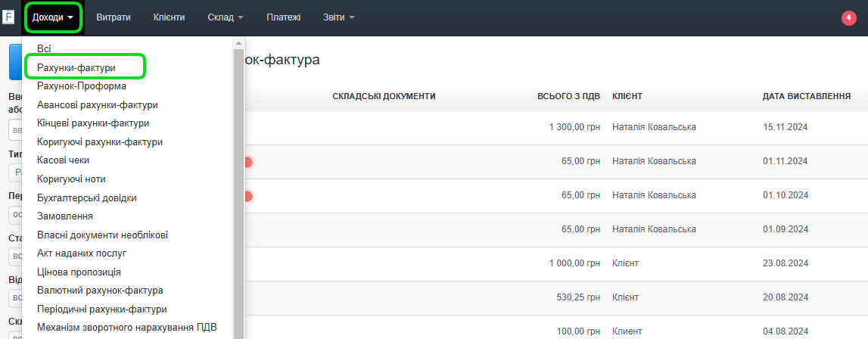
Task: Open the red notifications badge
Action: (848, 17)
